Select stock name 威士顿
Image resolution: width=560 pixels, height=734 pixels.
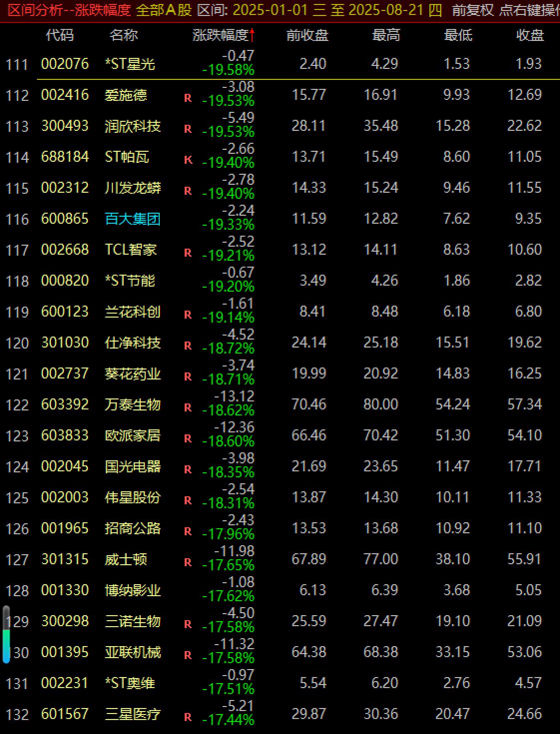126,559
